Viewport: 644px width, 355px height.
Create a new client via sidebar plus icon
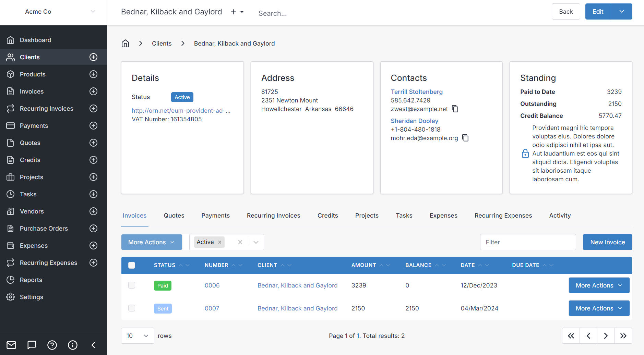(x=93, y=57)
